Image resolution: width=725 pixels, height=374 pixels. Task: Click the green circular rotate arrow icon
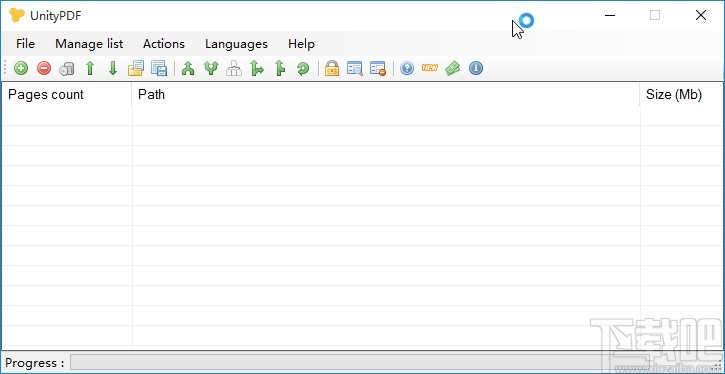pyautogui.click(x=303, y=68)
